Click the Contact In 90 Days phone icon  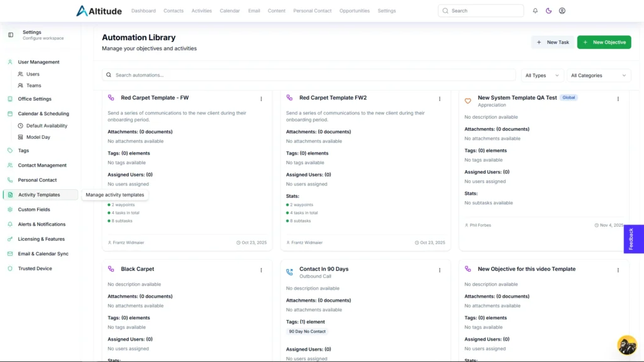289,272
